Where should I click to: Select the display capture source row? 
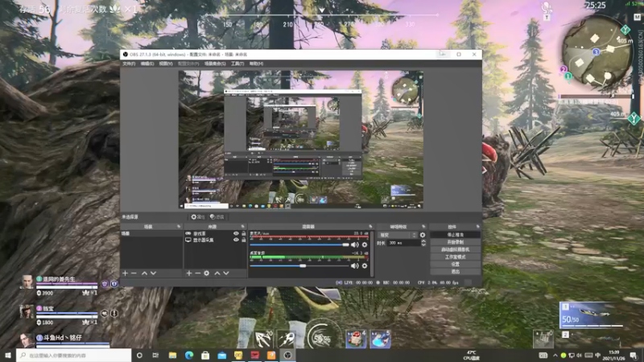coord(215,240)
